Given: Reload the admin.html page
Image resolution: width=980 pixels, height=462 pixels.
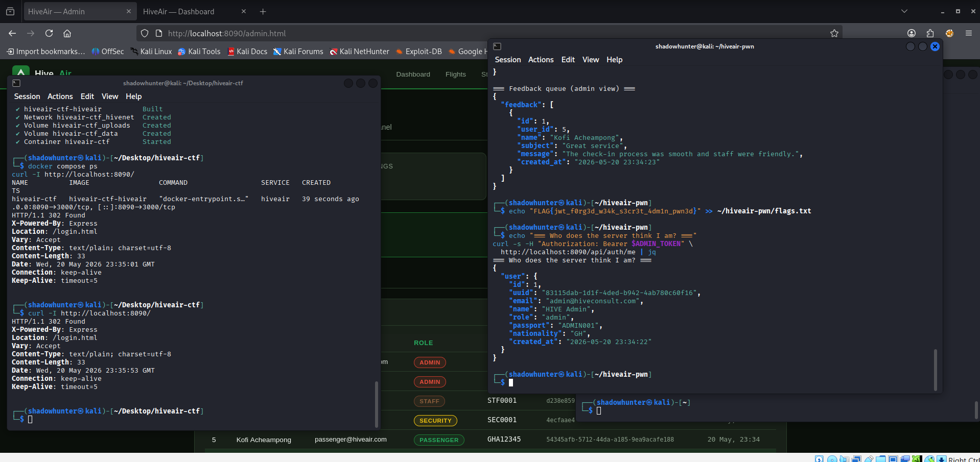Looking at the screenshot, I should [x=49, y=33].
